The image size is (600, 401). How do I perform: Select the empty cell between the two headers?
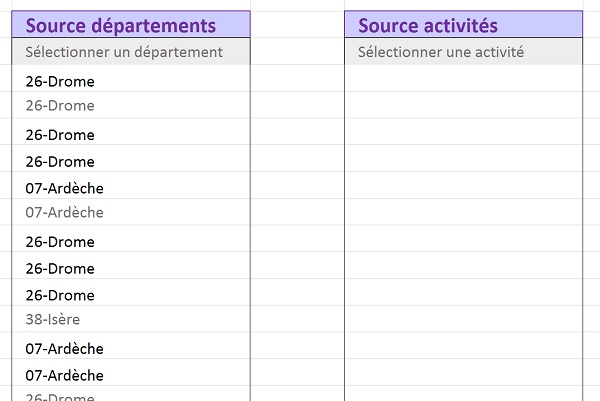click(x=297, y=25)
